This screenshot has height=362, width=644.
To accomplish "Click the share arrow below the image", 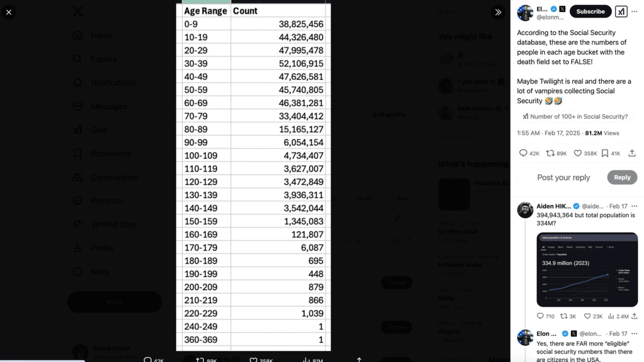I will [x=359, y=359].
